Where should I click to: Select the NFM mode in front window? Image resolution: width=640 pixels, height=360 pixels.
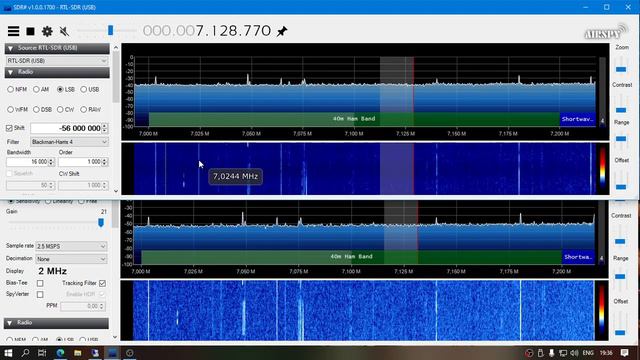(17, 89)
